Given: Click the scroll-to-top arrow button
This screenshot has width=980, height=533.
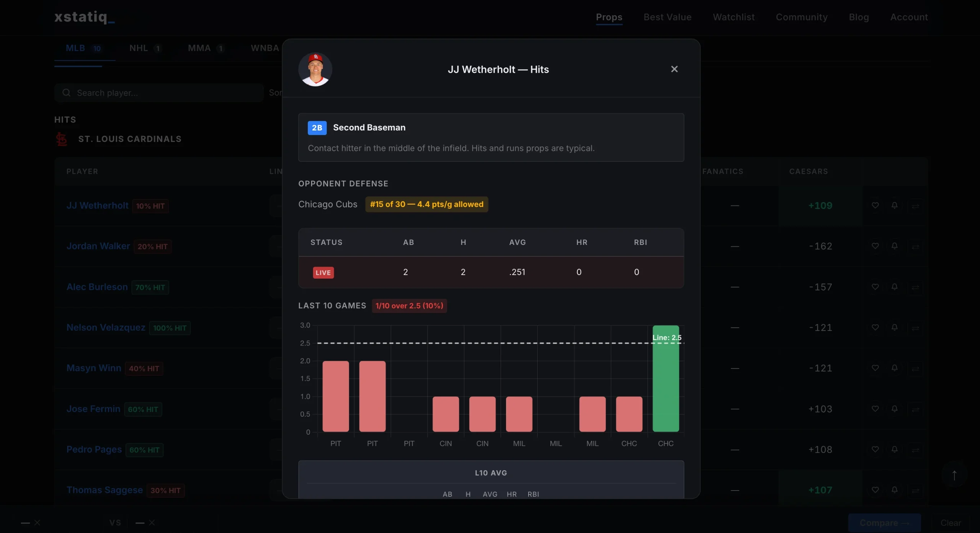Looking at the screenshot, I should click(x=954, y=476).
